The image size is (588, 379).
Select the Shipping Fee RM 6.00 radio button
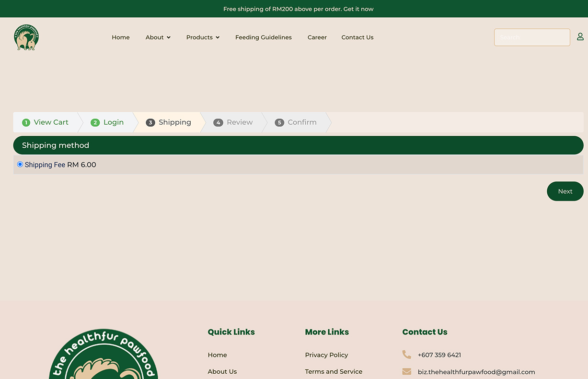point(20,165)
